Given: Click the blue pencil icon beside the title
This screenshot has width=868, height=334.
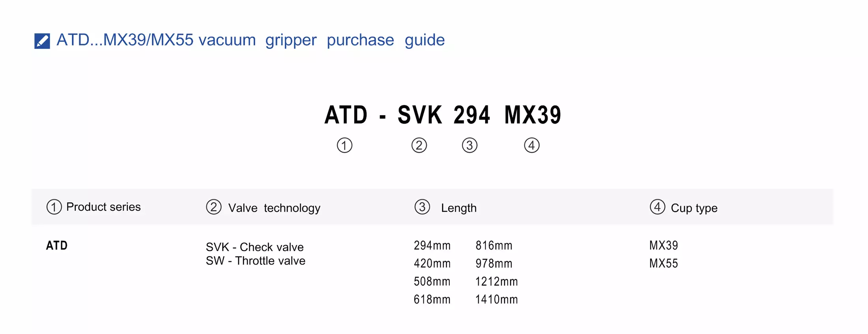Looking at the screenshot, I should click(42, 41).
